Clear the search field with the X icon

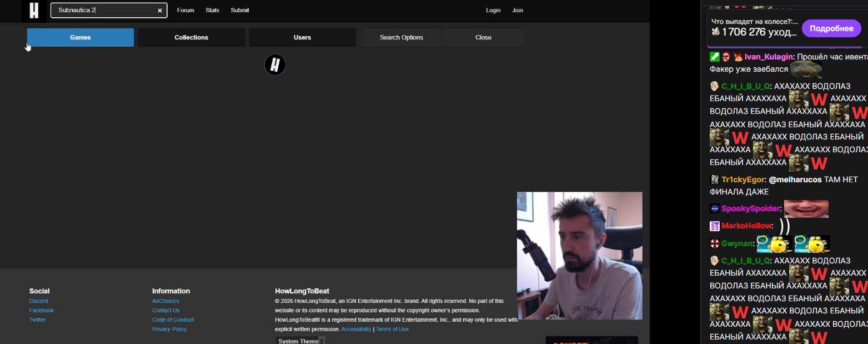click(x=160, y=11)
